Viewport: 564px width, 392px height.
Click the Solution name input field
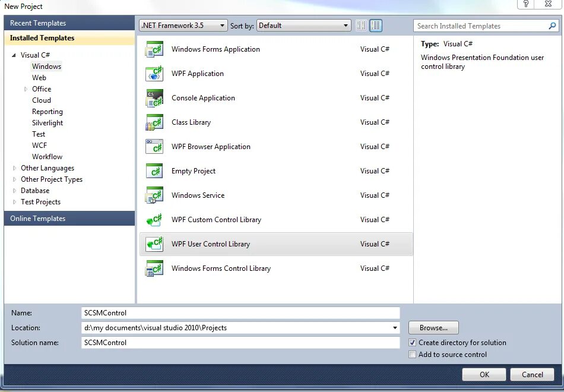tap(240, 343)
